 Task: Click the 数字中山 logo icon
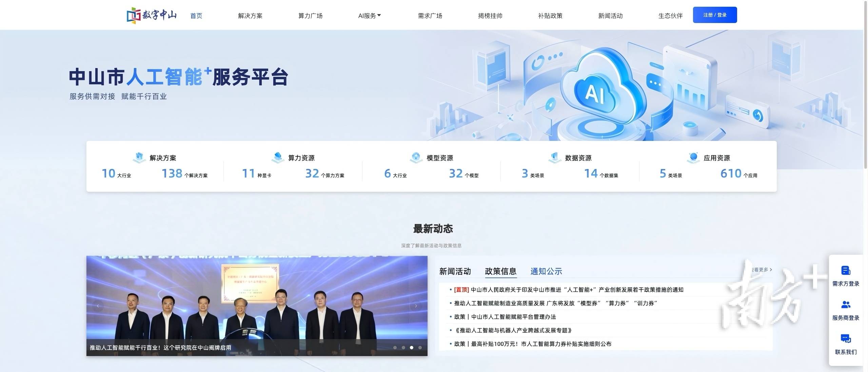point(134,15)
